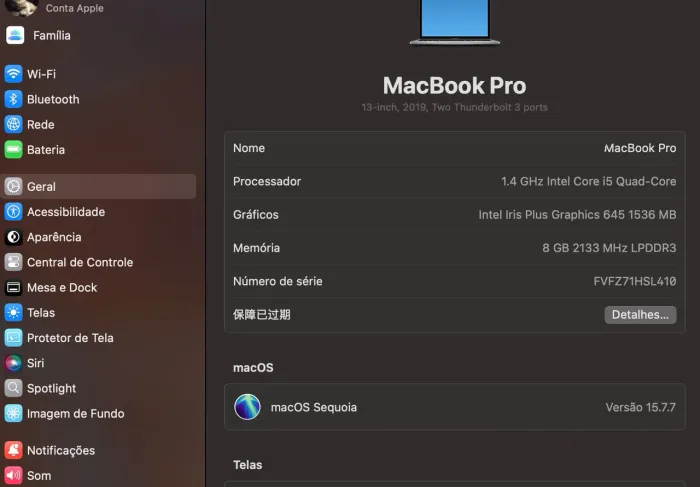Go to Aparência label

tap(54, 237)
